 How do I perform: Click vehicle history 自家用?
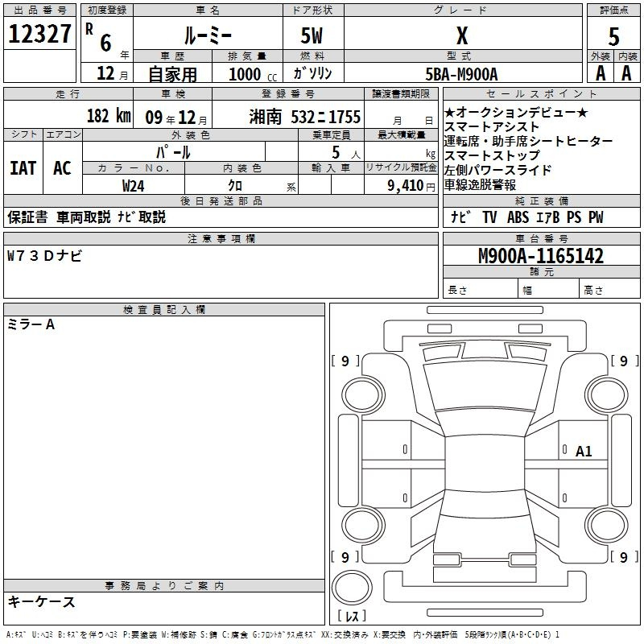tap(172, 74)
